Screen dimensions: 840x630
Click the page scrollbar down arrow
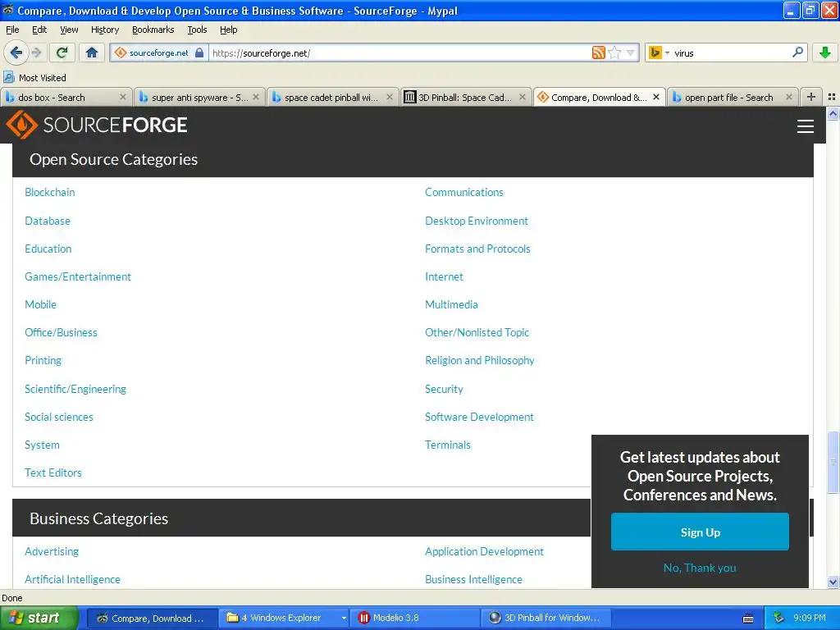click(x=833, y=582)
